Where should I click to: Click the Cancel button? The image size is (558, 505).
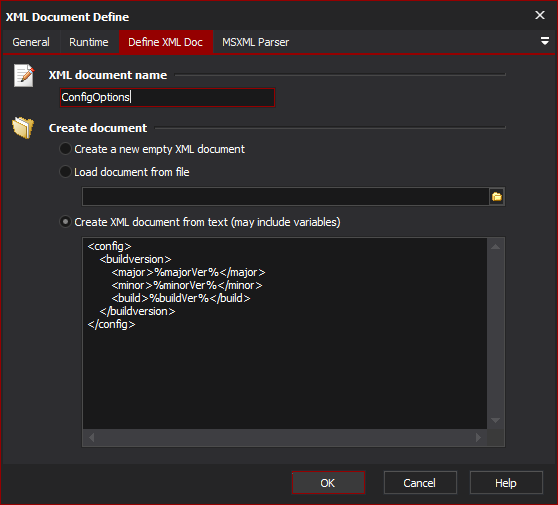(x=420, y=483)
